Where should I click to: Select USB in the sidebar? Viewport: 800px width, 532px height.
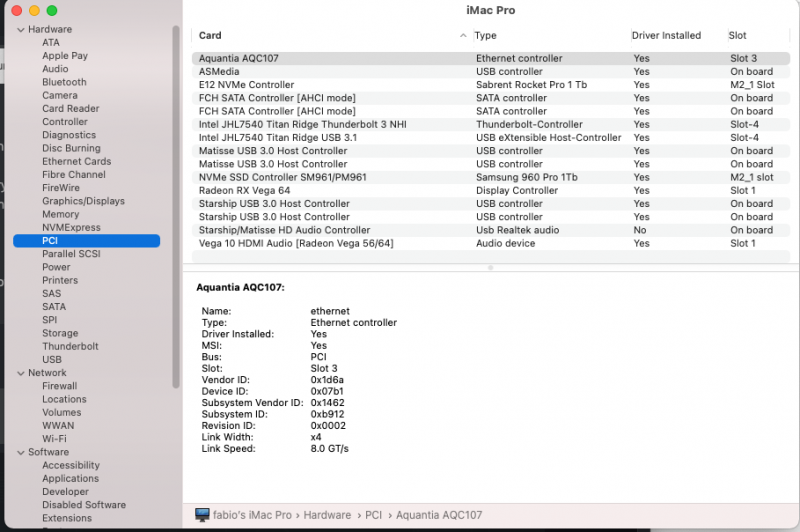click(x=52, y=360)
